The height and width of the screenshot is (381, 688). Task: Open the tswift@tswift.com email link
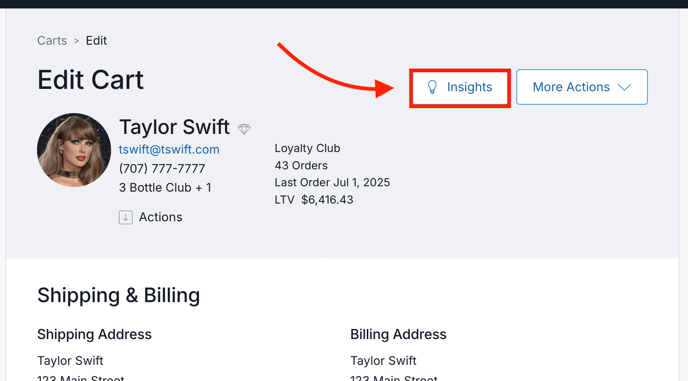(x=169, y=149)
